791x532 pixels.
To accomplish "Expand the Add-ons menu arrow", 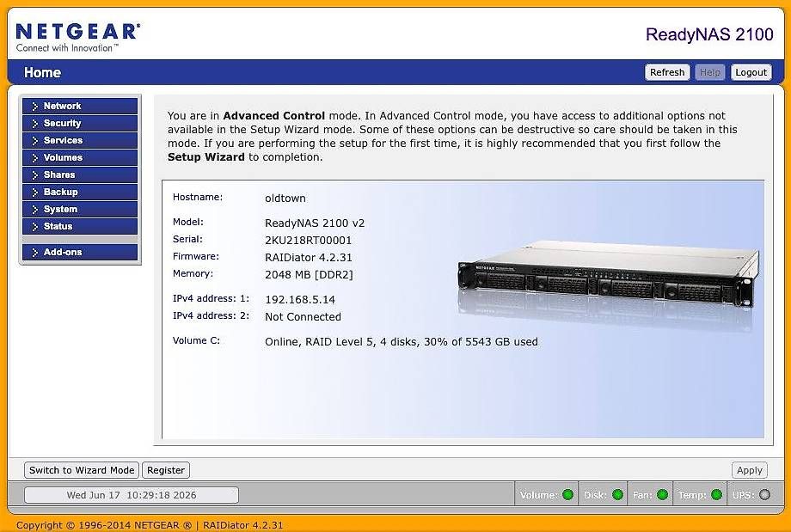I will [x=34, y=252].
